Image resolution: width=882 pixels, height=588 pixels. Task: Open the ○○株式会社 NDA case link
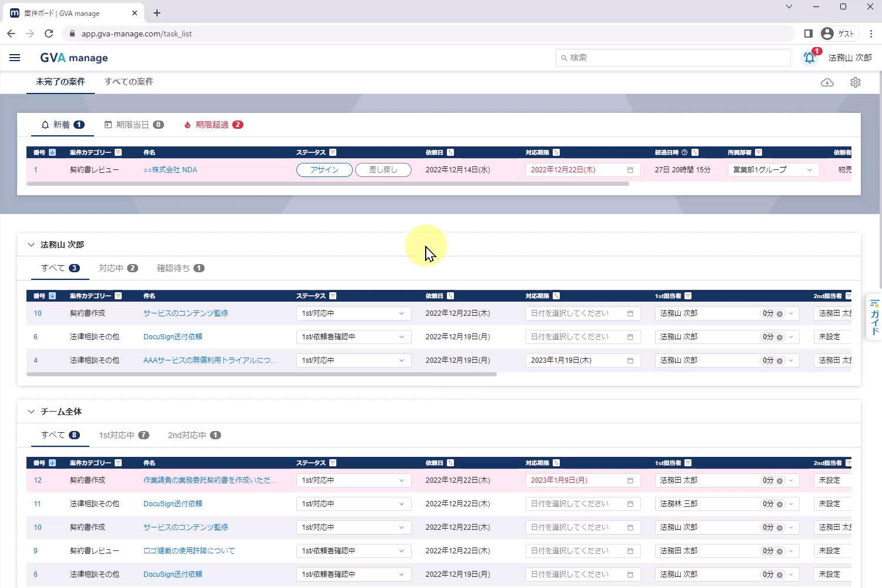click(x=171, y=170)
